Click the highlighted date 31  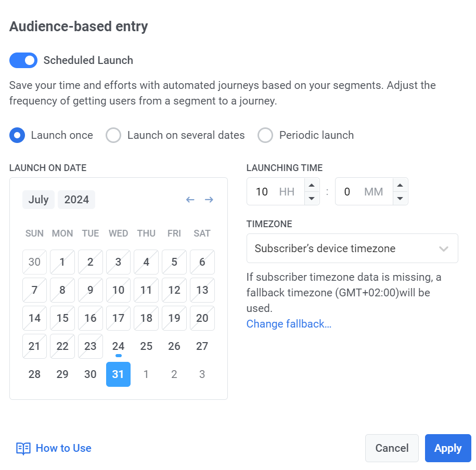click(x=119, y=374)
